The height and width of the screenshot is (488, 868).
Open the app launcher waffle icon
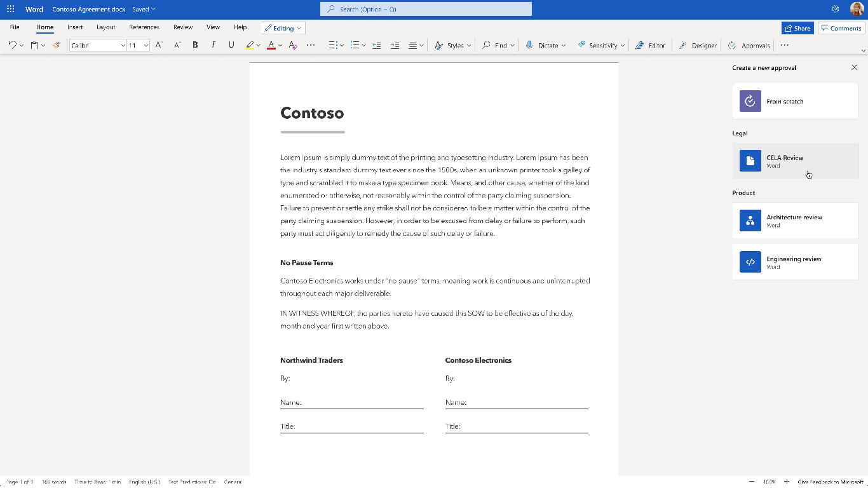coord(11,10)
